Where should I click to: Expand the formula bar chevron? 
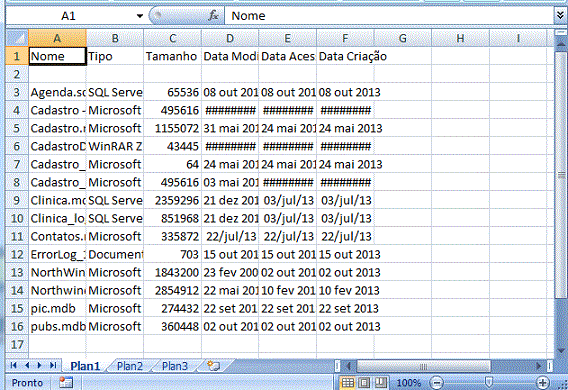pos(560,16)
